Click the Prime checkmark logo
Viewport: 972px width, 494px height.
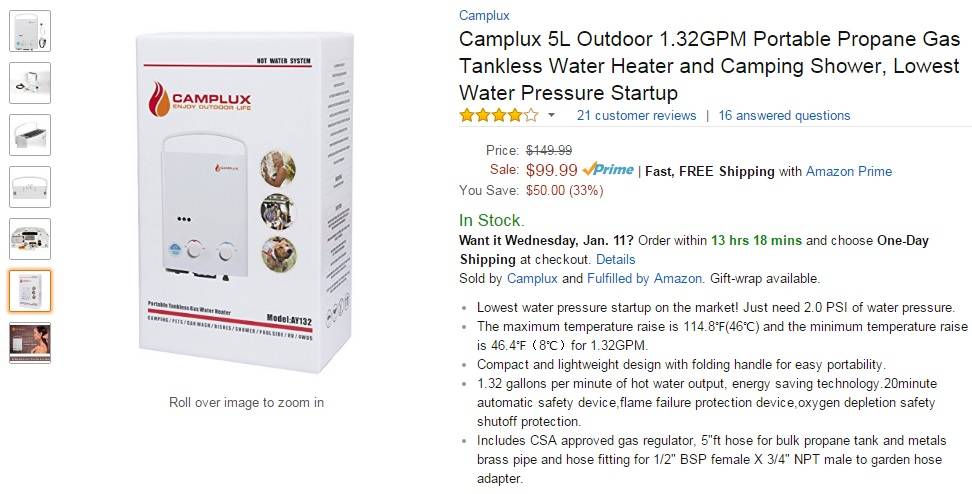pyautogui.click(x=607, y=170)
